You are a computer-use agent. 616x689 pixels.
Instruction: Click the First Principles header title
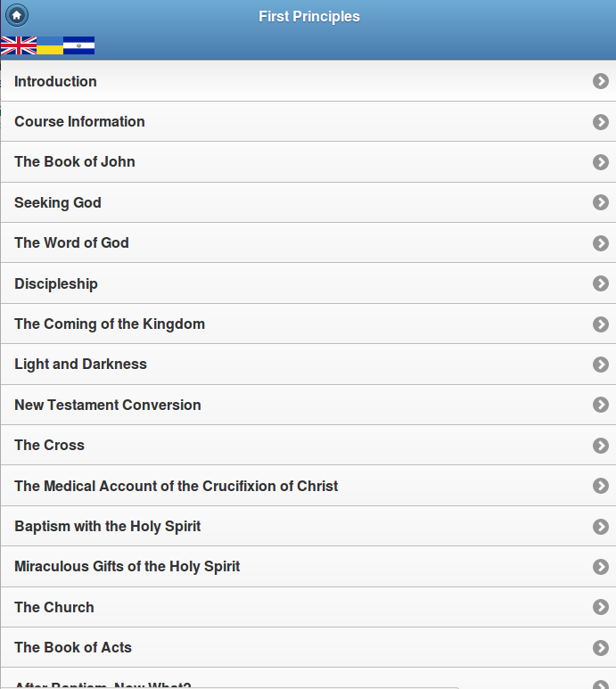tap(308, 16)
